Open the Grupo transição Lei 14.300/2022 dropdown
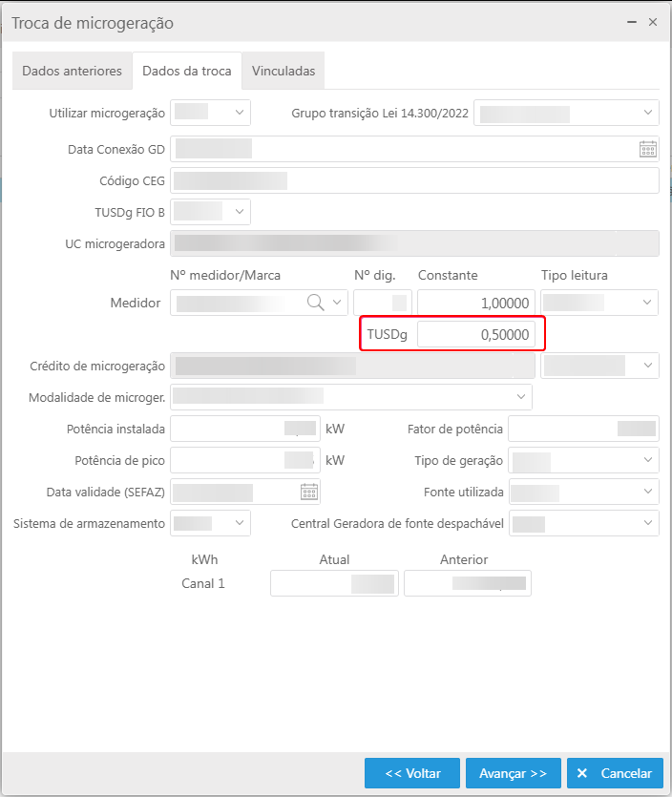The image size is (672, 797). 647,113
